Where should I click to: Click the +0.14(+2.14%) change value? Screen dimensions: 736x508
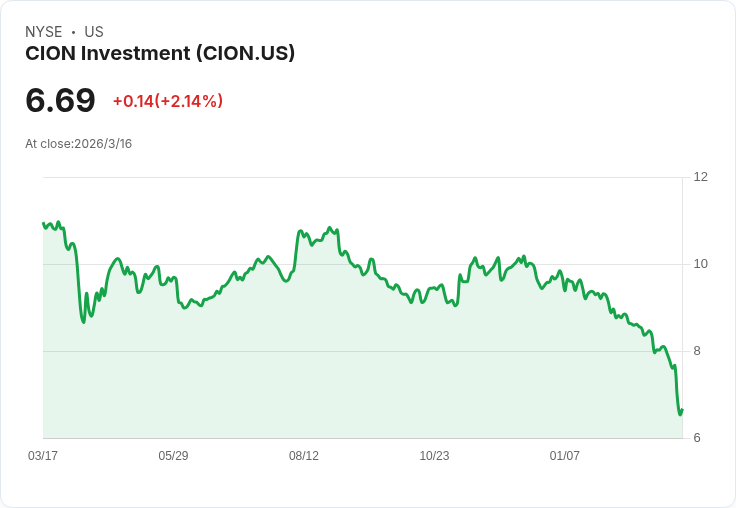pyautogui.click(x=168, y=101)
